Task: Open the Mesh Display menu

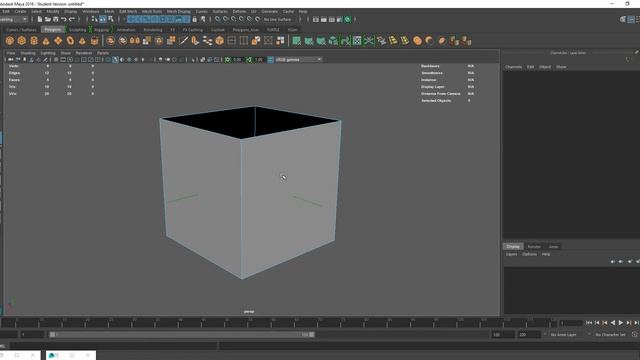Action: coord(178,11)
